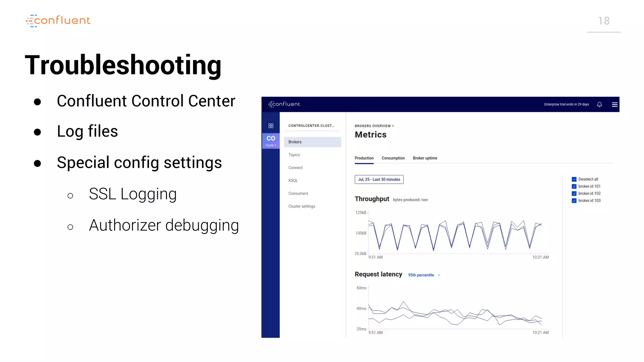Switch to the Production tab
This screenshot has height=362, width=644.
click(364, 158)
